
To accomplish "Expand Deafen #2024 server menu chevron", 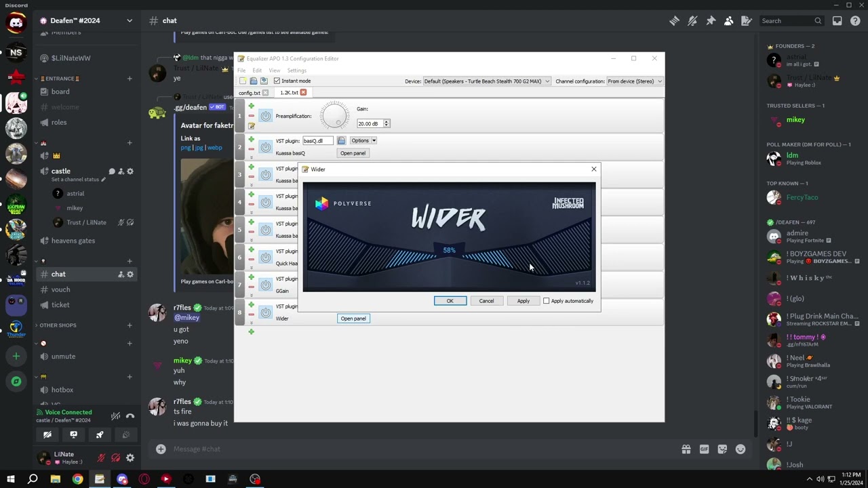I will tap(130, 21).
